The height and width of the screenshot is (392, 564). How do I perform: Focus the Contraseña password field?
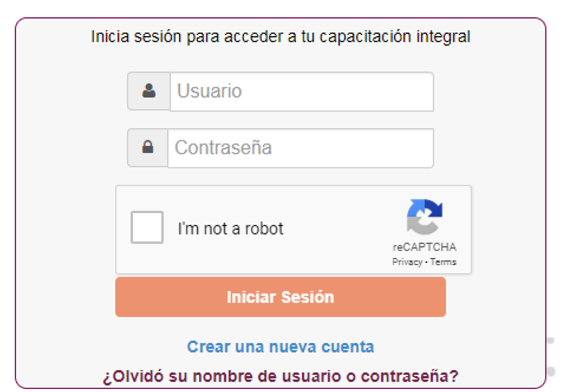[x=301, y=148]
